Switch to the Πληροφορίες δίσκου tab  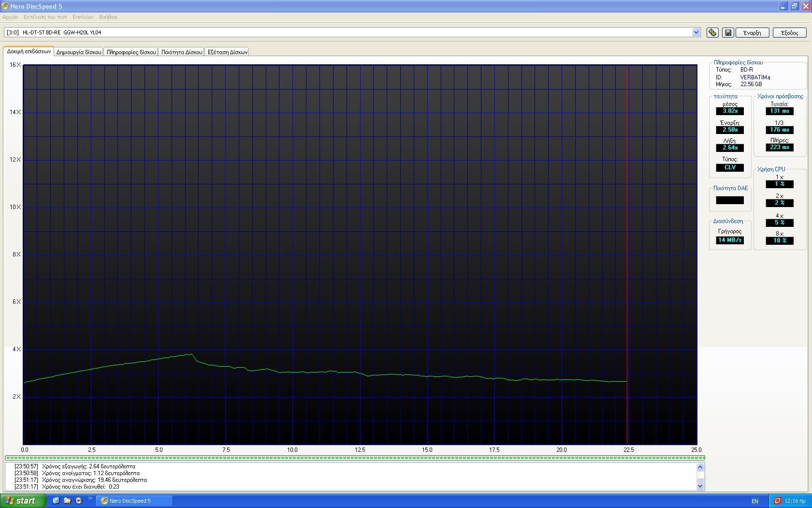pyautogui.click(x=130, y=51)
